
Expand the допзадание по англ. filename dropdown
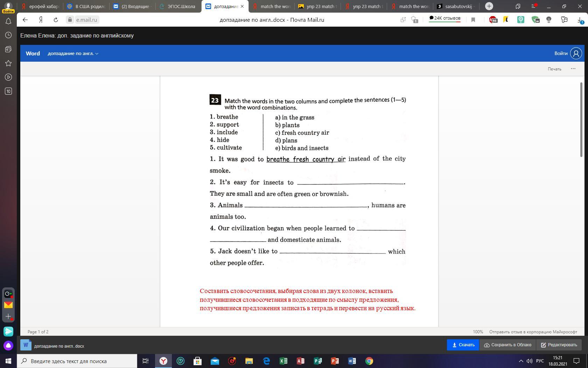73,54
